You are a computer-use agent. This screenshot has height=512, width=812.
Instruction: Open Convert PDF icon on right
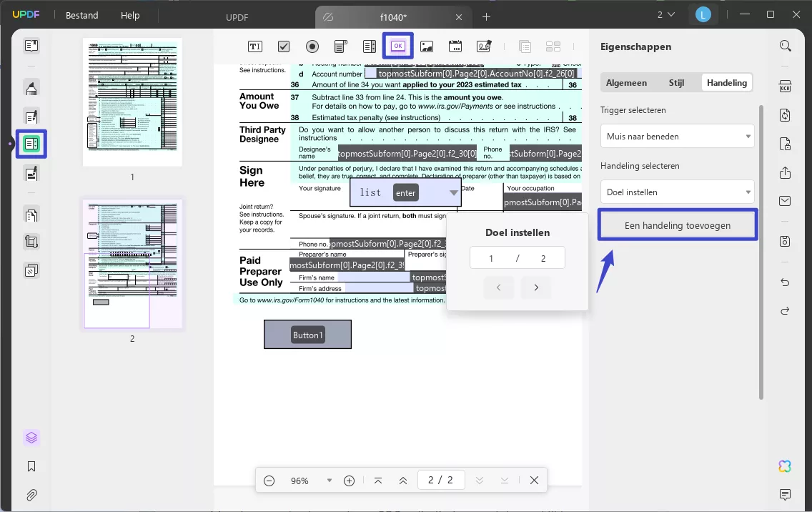tap(785, 115)
